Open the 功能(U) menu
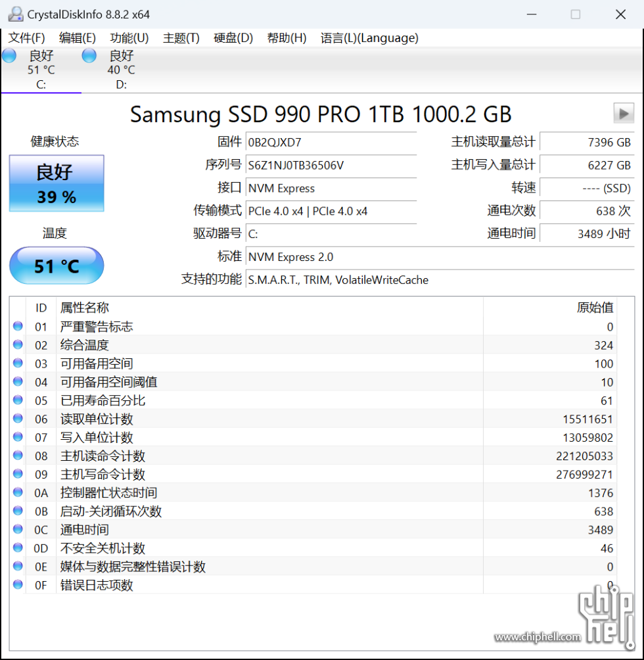The image size is (644, 660). tap(129, 38)
